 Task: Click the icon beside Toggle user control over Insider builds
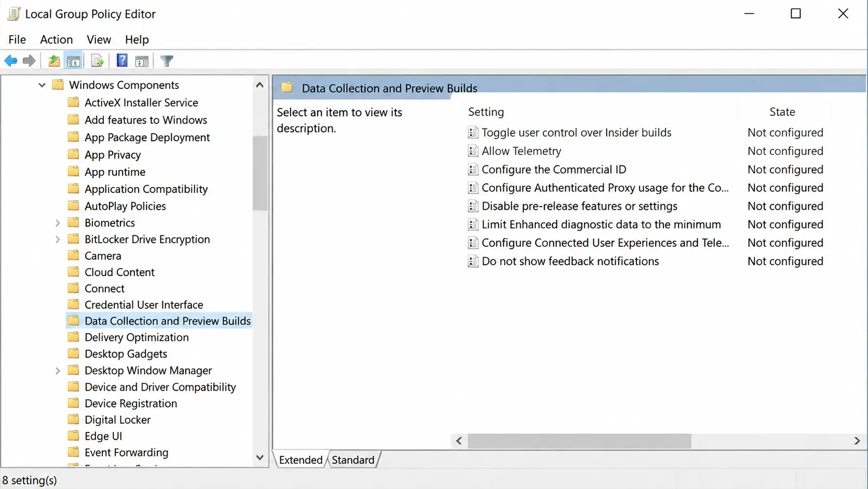(x=473, y=133)
